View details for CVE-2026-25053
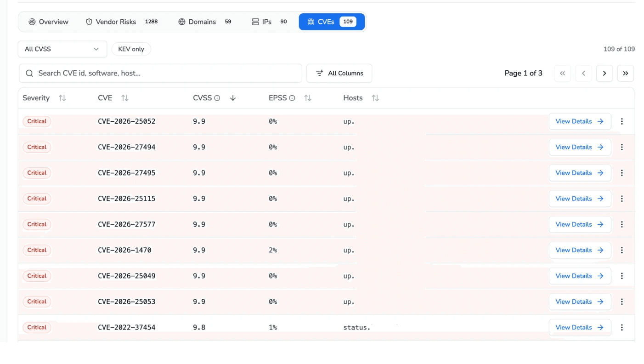 click(580, 301)
